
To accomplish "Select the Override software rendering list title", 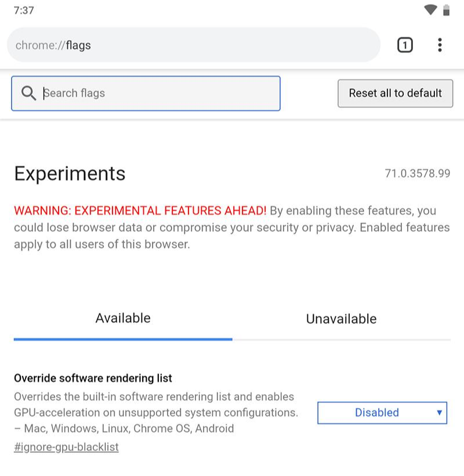I will (x=93, y=378).
